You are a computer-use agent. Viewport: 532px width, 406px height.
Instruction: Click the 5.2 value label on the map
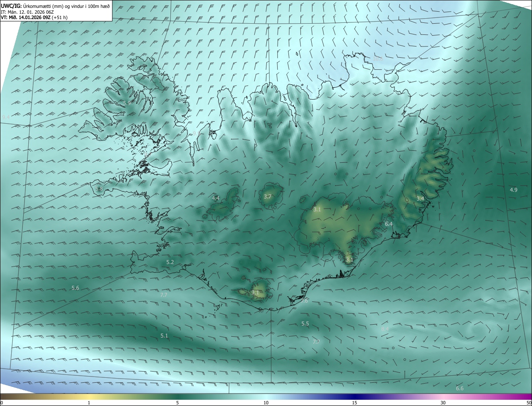click(170, 262)
